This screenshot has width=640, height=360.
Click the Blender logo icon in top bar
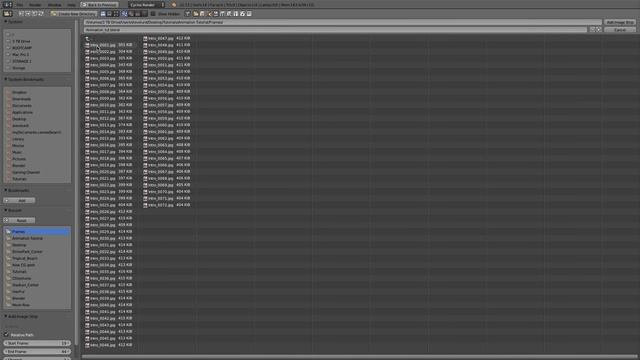click(173, 4)
